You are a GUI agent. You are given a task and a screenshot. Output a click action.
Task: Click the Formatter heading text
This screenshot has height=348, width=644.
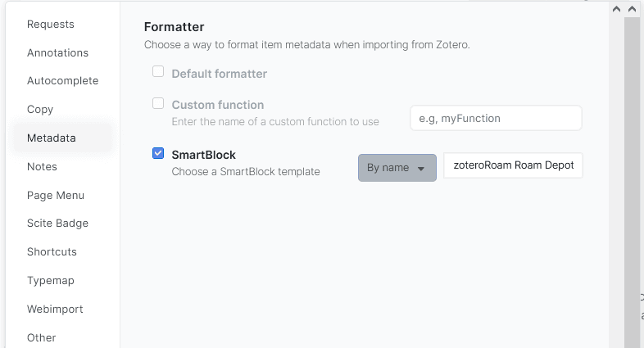coord(175,27)
